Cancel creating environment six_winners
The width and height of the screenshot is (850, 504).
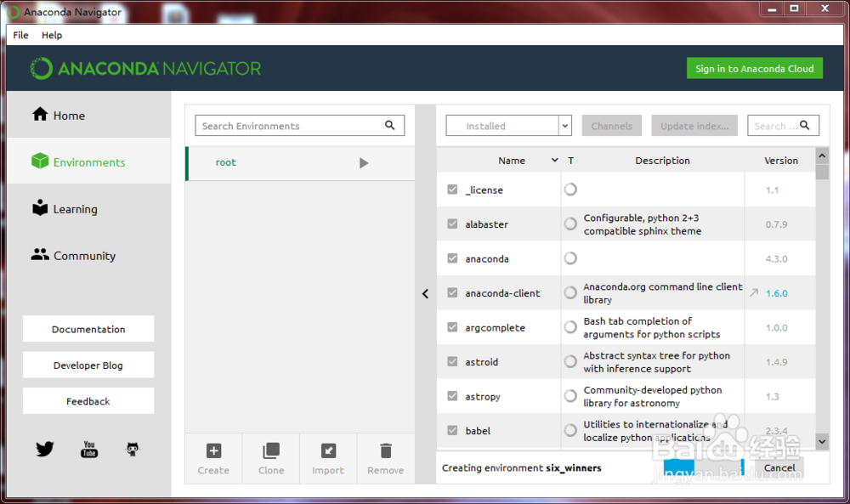(779, 467)
